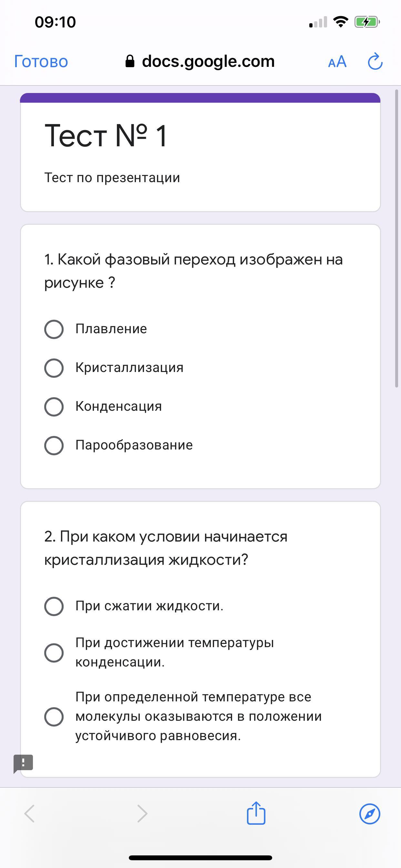Tap the lock icon beside docs.google.com

click(130, 62)
